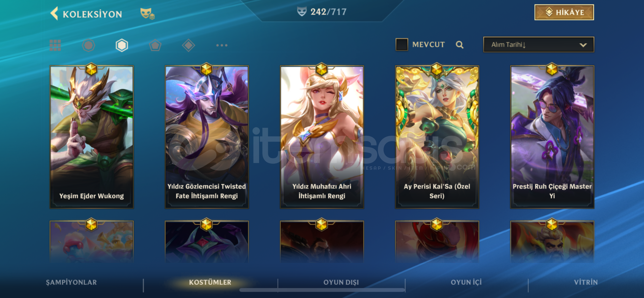This screenshot has width=644, height=298.
Task: Toggle the Mevcut checkbox
Action: 402,44
